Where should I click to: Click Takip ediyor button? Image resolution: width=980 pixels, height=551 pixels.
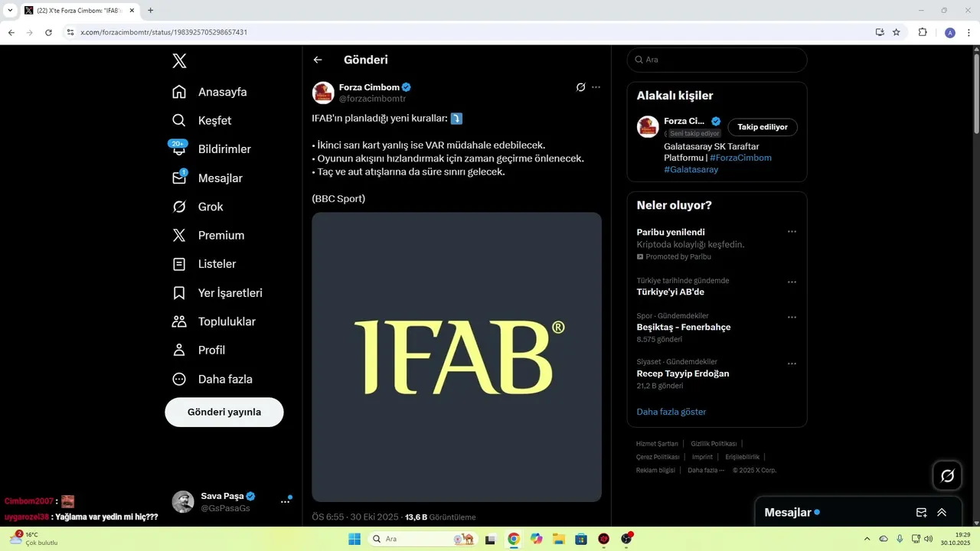(x=763, y=127)
